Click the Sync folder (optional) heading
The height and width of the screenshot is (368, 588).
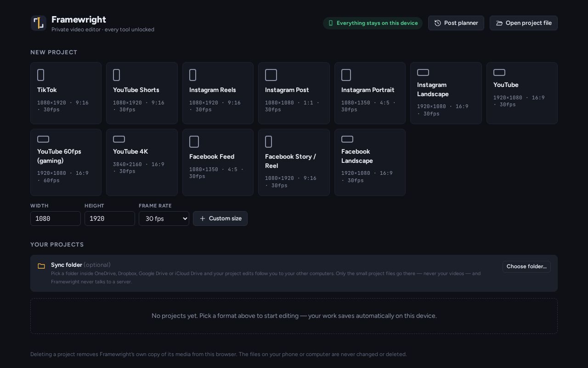81,265
